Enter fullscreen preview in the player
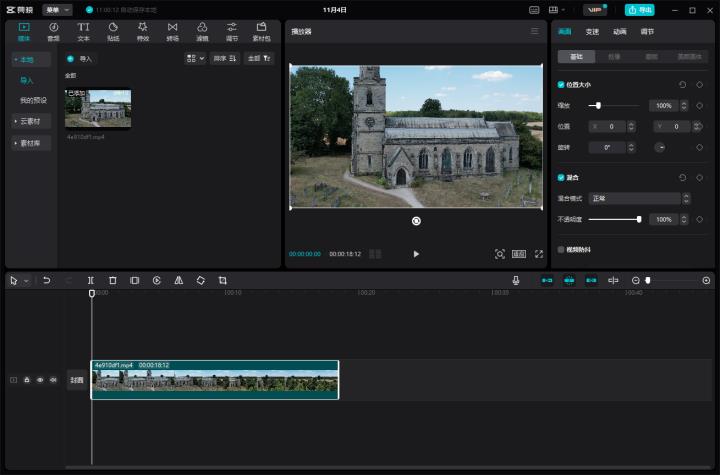The width and height of the screenshot is (720, 475). [x=539, y=254]
